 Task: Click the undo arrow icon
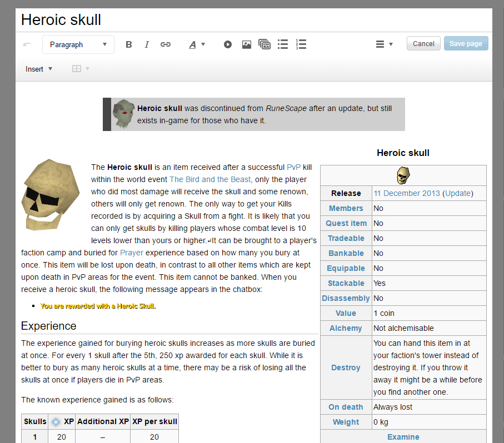click(27, 44)
